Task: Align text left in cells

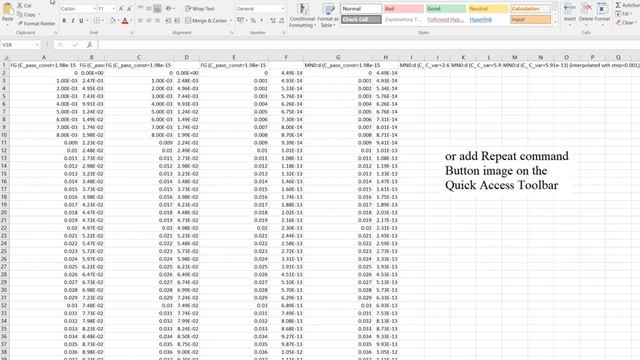Action: tap(140, 20)
